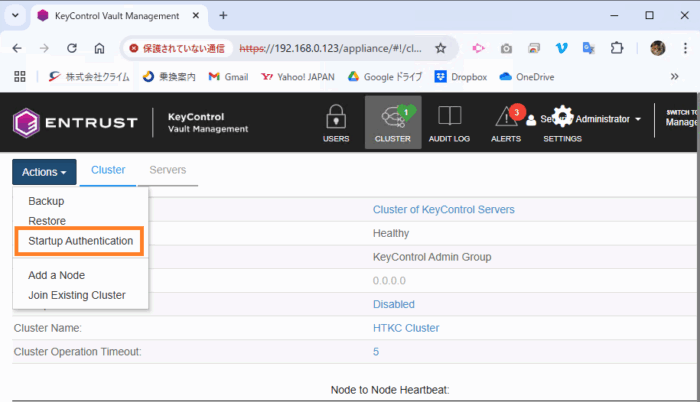This screenshot has width=700, height=402.
Task: Click the Node to Node Heartbeat heading
Action: tap(390, 390)
